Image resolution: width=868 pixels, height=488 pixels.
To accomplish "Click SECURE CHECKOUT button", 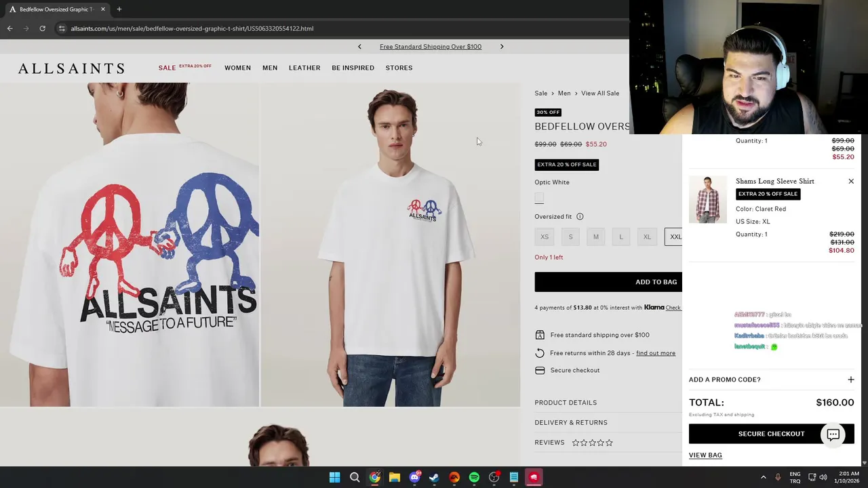I will point(772,434).
